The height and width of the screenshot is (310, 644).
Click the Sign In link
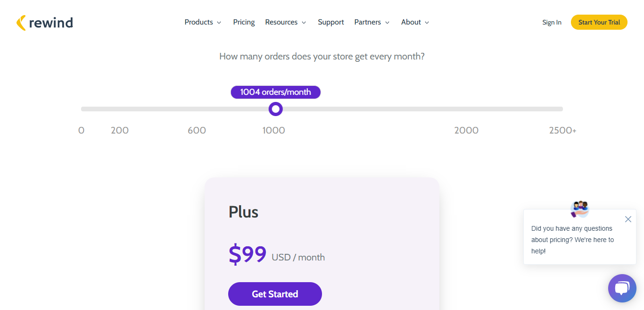pos(552,22)
